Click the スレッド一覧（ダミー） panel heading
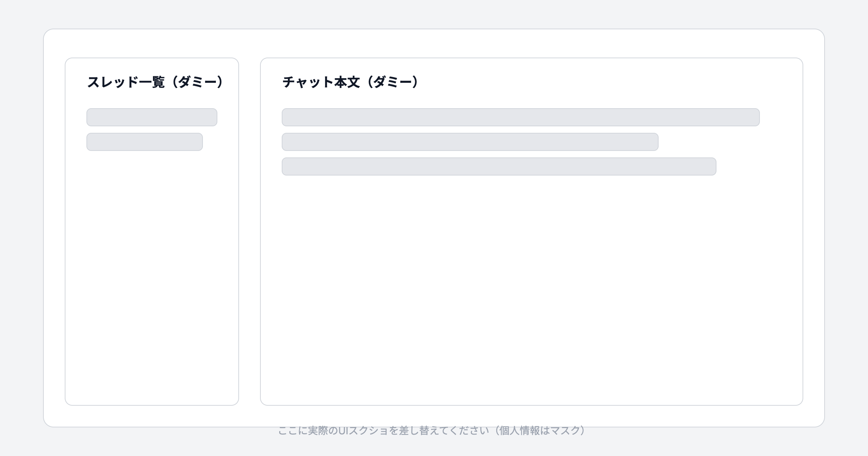 click(x=156, y=80)
